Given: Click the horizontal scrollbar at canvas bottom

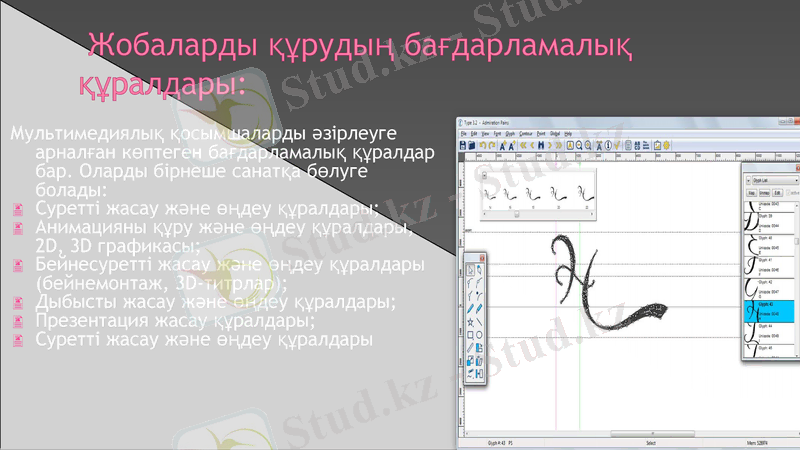Looking at the screenshot, I should (x=653, y=434).
